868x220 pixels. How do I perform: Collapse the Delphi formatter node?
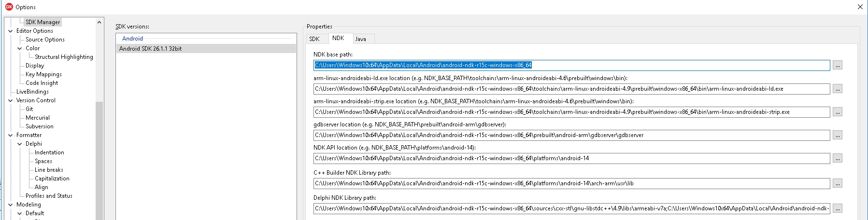coord(20,144)
